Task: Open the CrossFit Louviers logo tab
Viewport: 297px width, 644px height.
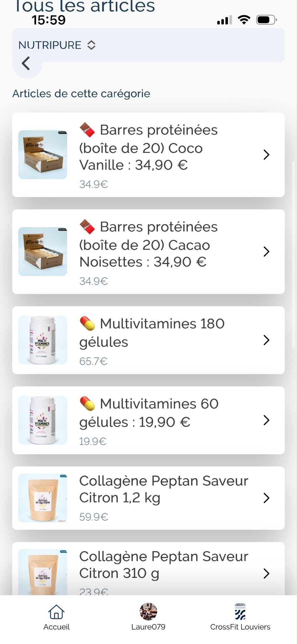Action: point(240,611)
